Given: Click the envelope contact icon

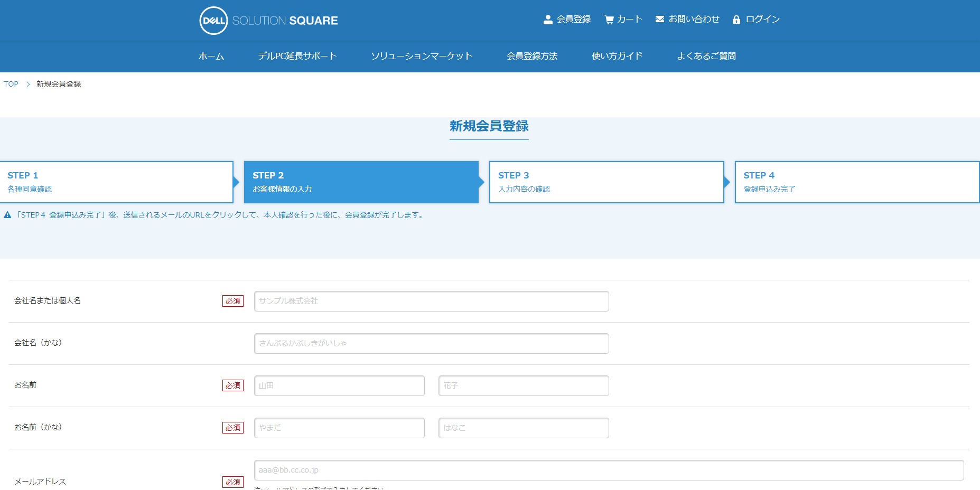Looking at the screenshot, I should point(660,19).
